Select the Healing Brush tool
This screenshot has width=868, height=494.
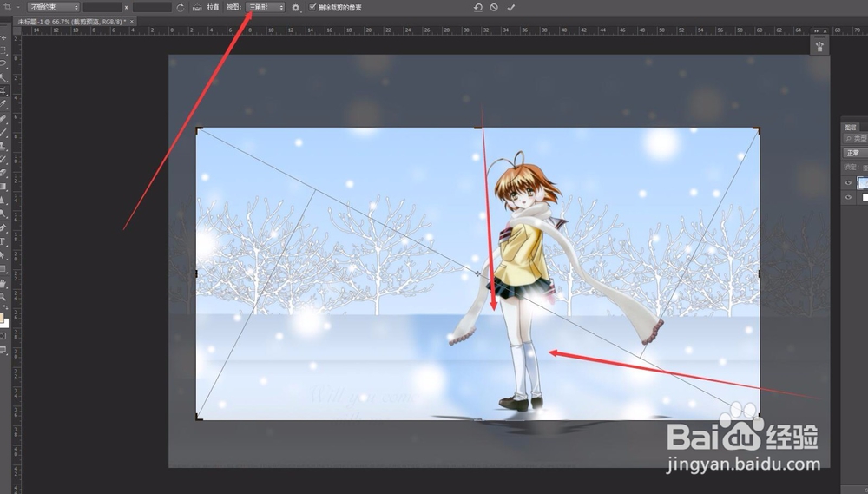coord(3,119)
